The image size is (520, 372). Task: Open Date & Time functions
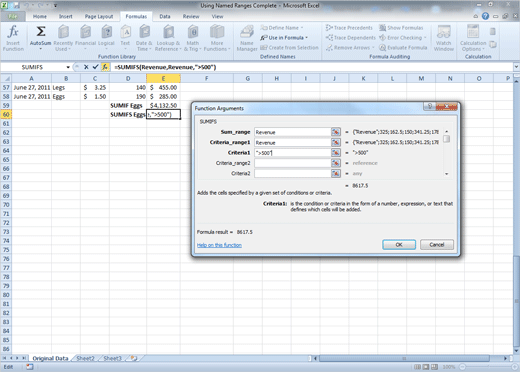coord(144,38)
